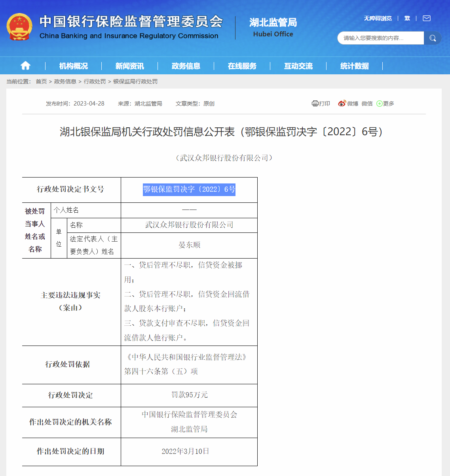Click the search magnifier button
Image resolution: width=450 pixels, height=476 pixels.
click(433, 38)
